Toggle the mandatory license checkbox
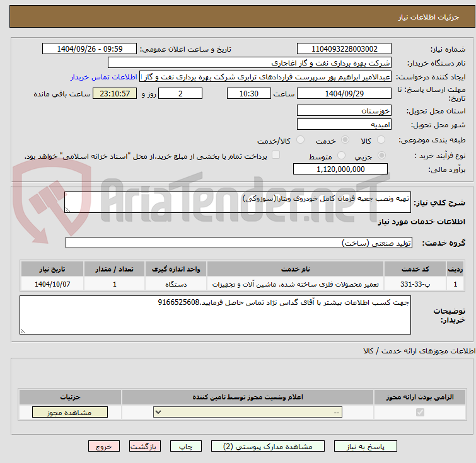Screen dimensions: 476x463 [420, 412]
